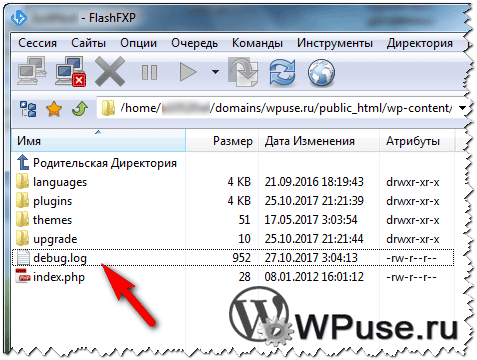The height and width of the screenshot is (360, 477).
Task: Click attributes -rw-r--r-- of debug.log
Action: coord(411,258)
